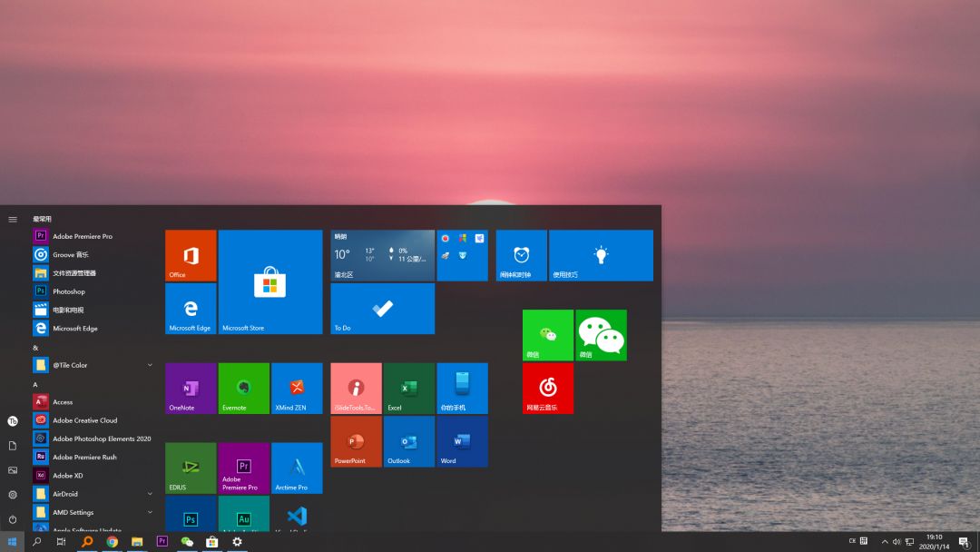980x552 pixels.
Task: Expand the AirDroid folder
Action: 93,494
